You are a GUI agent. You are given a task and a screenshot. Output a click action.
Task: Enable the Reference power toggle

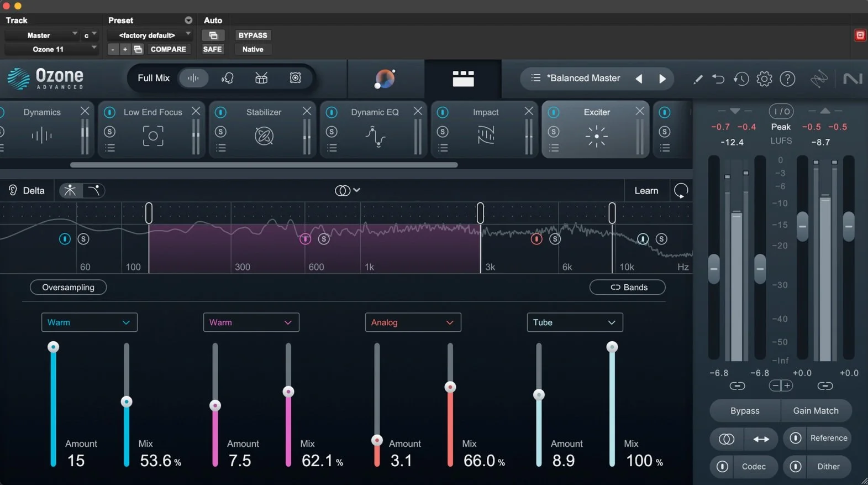[796, 438]
